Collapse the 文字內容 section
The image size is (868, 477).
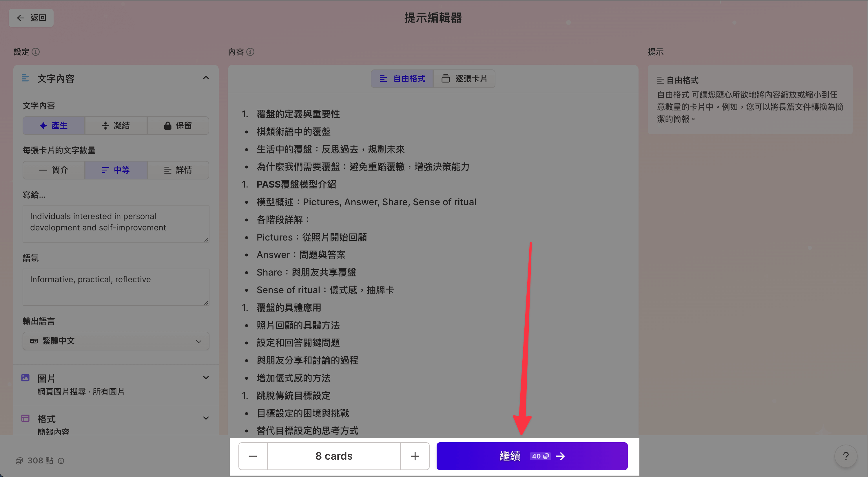206,78
